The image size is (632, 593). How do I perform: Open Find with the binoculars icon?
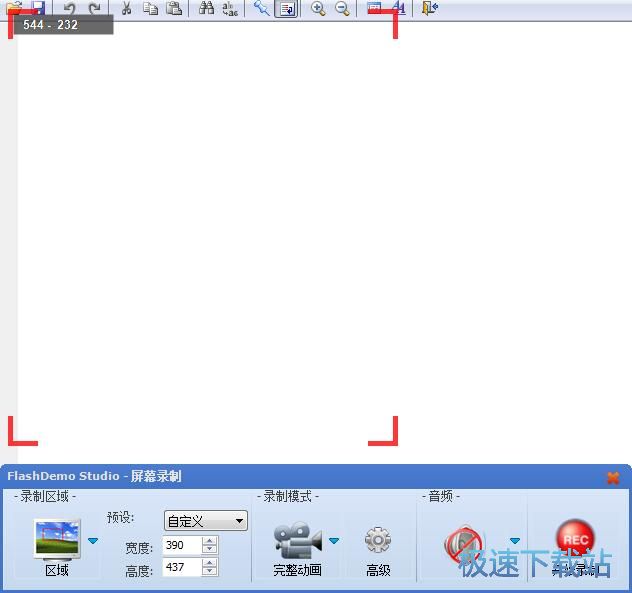point(206,8)
